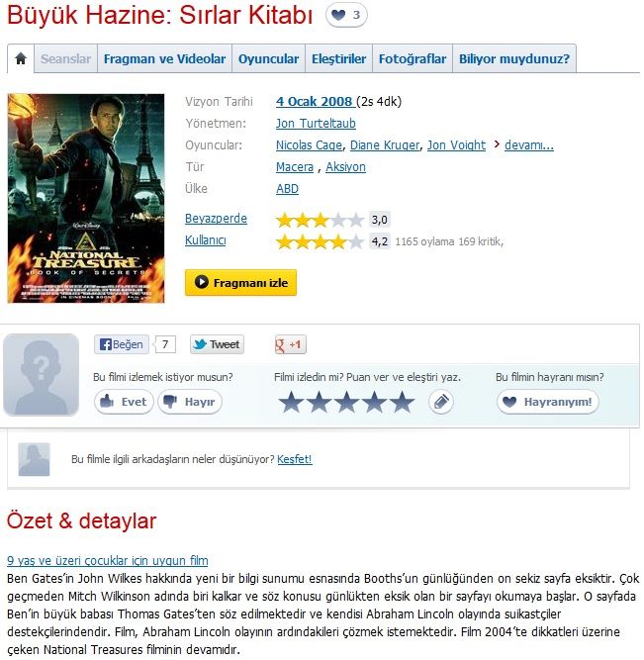Image resolution: width=644 pixels, height=660 pixels.
Task: Click the National Treasure movie poster
Action: (x=86, y=198)
